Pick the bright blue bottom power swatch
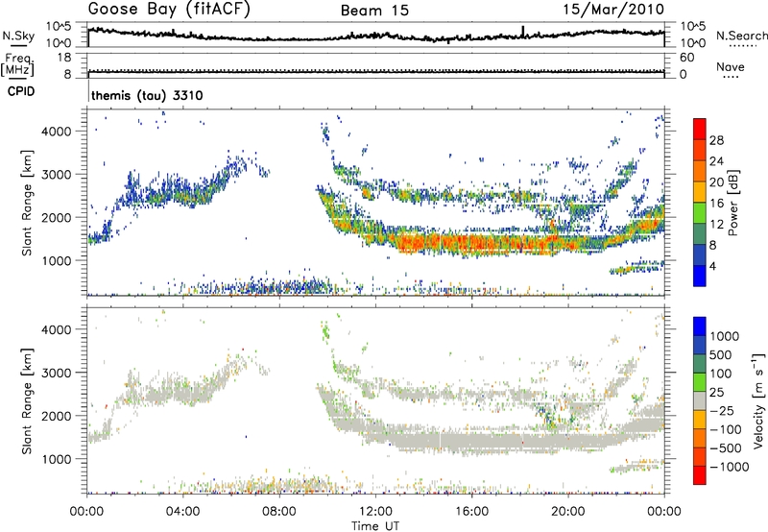Viewport: 768px width, 532px height. 700,276
